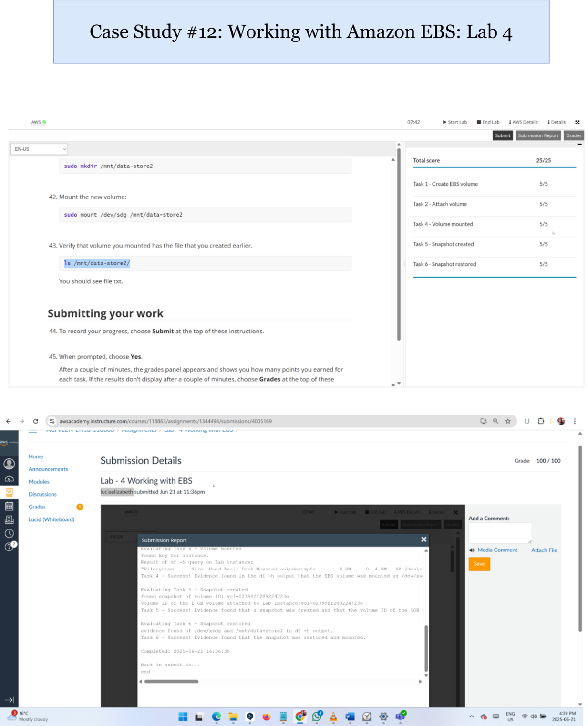Collapse the score panel with minus icon
The image size is (588, 726).
[579, 145]
